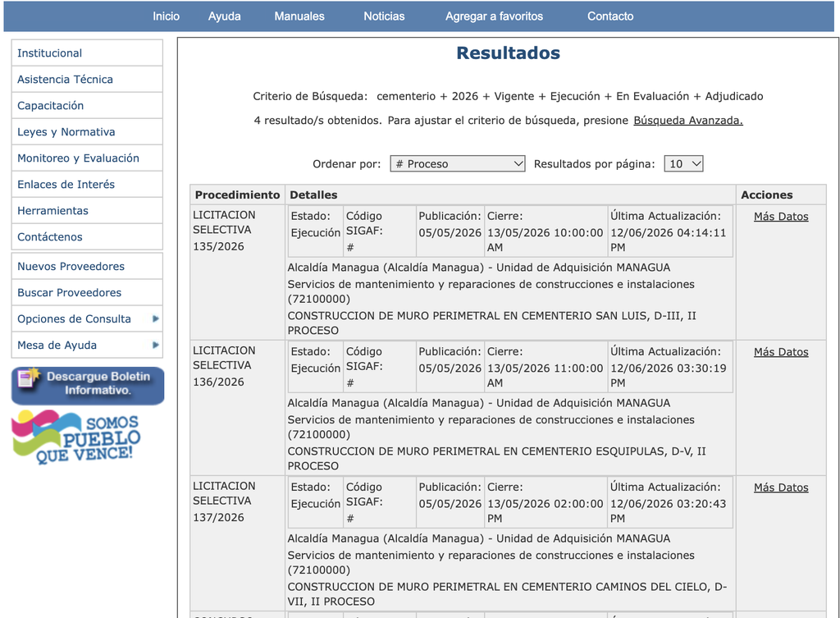Open Leyes y Normativa sidebar item
This screenshot has width=840, height=618.
coord(87,132)
